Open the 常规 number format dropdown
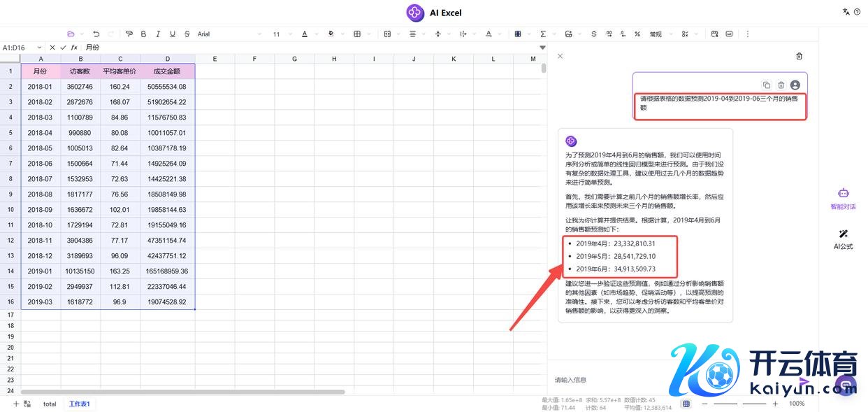 pos(659,34)
